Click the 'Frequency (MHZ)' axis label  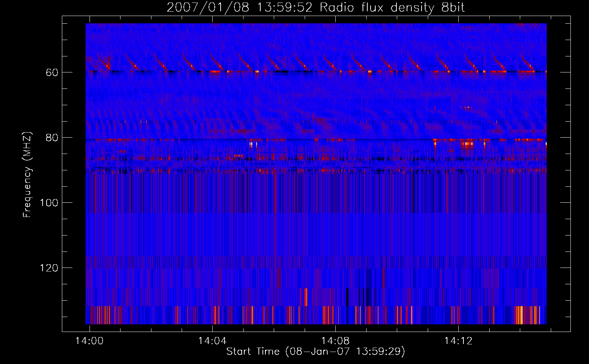coord(27,174)
